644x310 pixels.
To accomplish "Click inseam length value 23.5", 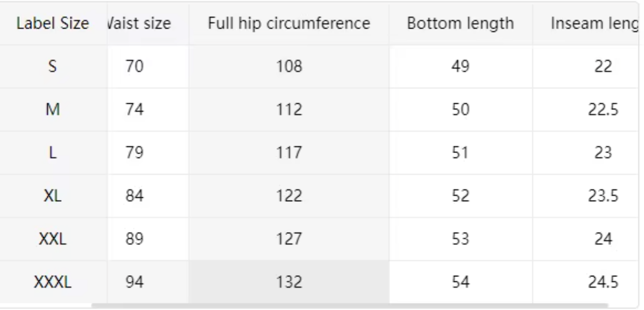I will pos(603,196).
